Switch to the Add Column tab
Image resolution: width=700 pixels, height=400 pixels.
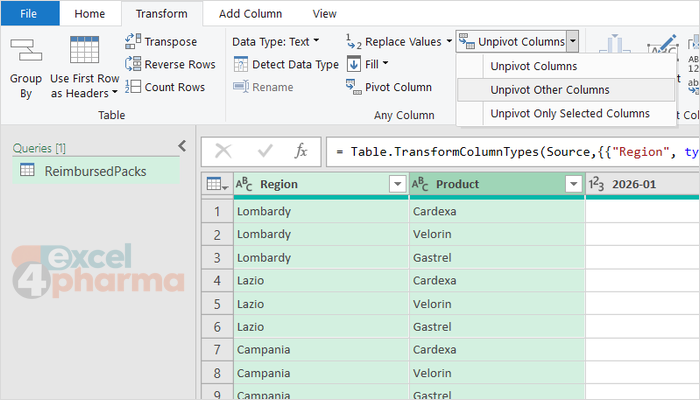click(250, 14)
